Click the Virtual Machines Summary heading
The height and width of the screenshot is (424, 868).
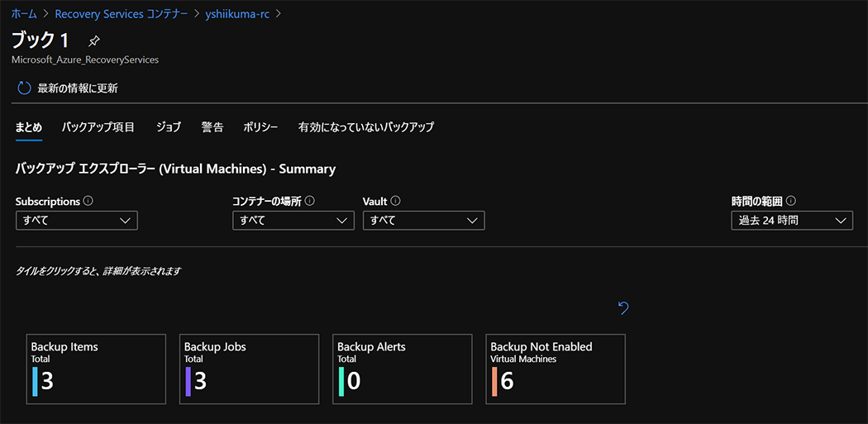(x=175, y=169)
